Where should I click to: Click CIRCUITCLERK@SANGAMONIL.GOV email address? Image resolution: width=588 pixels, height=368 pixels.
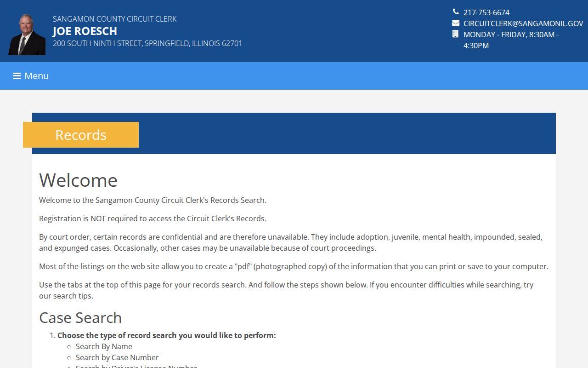(523, 23)
